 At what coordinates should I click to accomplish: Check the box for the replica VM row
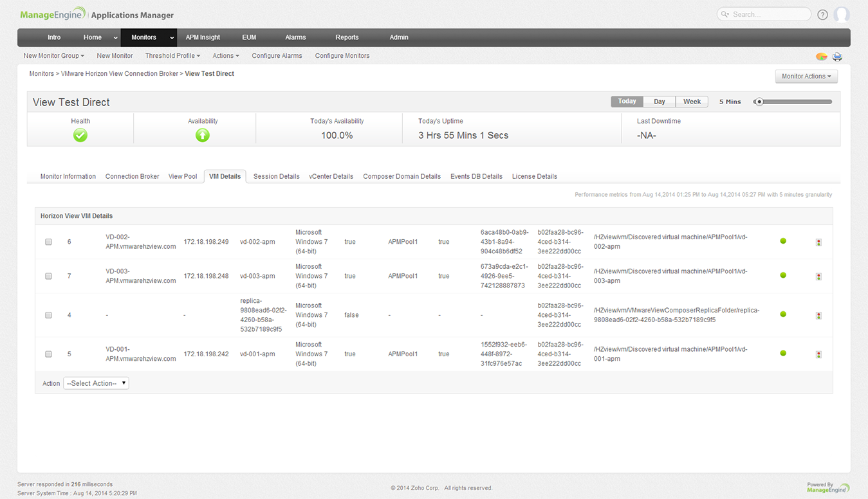48,316
